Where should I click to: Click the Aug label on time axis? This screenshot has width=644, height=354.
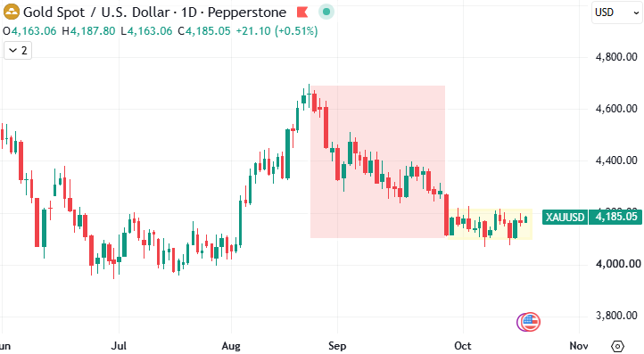click(231, 346)
